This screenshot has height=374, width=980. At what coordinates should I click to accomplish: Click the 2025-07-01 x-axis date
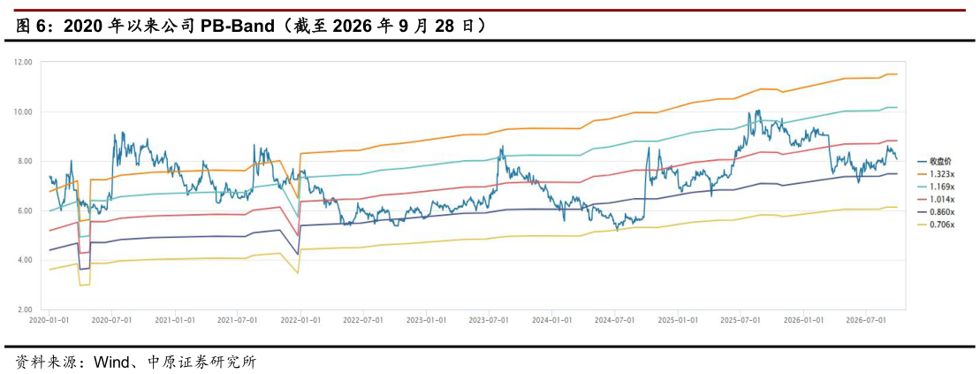pos(741,319)
